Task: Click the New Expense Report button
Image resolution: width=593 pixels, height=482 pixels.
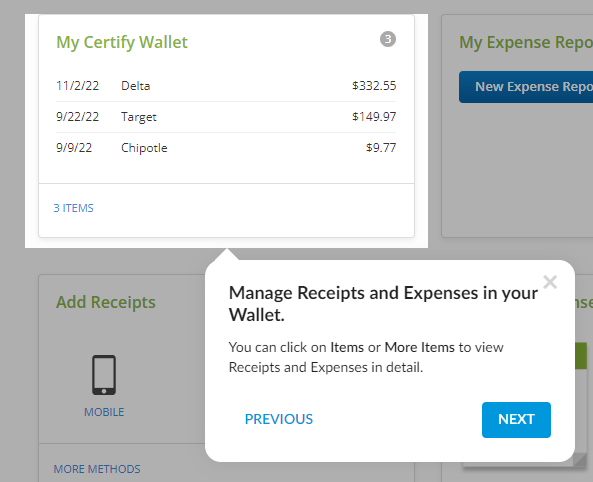Action: [526, 87]
